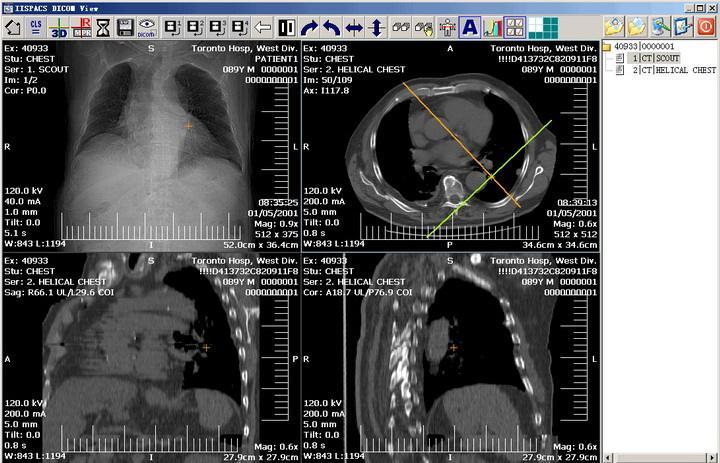720x463 pixels.
Task: Toggle the text annotation overlay 'A' button
Action: [x=469, y=28]
